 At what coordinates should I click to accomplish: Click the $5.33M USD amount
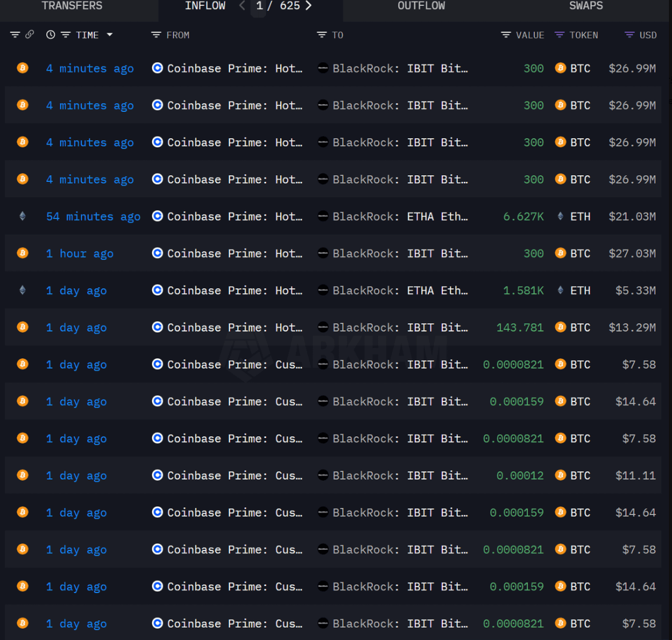point(635,291)
